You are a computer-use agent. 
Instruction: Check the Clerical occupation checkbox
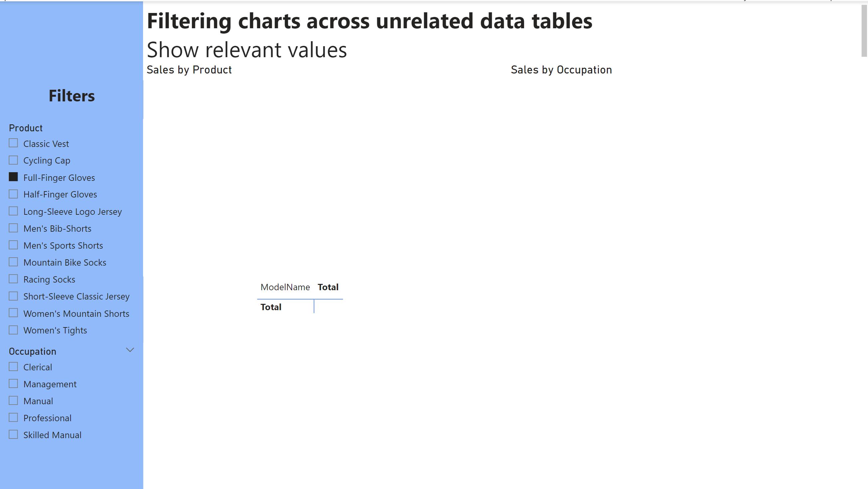coord(13,367)
